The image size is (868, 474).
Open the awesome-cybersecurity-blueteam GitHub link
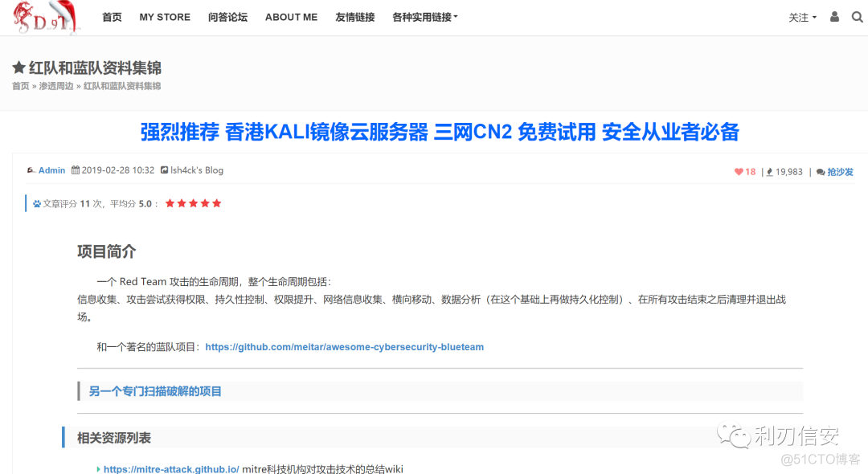coord(344,347)
